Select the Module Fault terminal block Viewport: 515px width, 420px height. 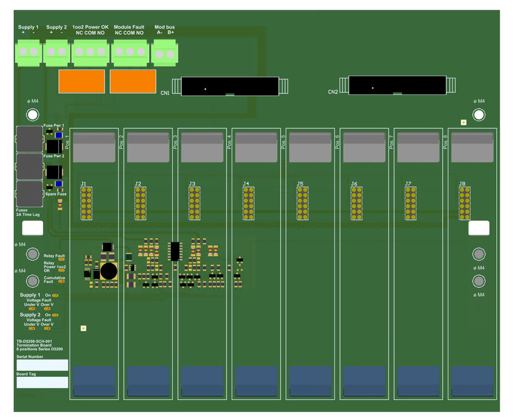(129, 53)
